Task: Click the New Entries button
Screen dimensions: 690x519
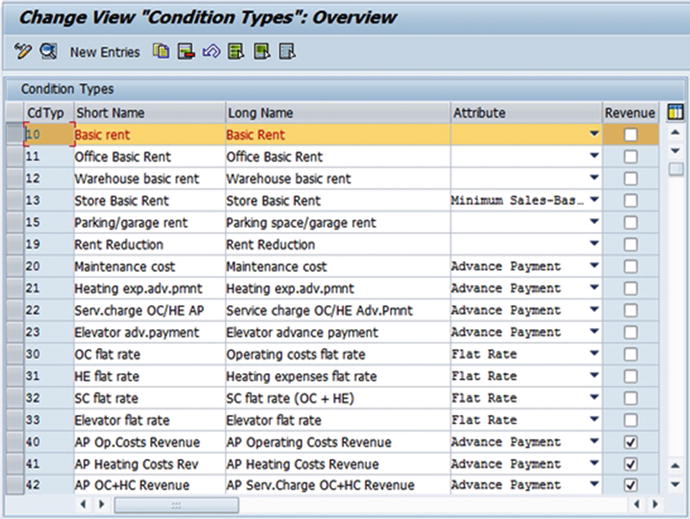Action: click(105, 51)
